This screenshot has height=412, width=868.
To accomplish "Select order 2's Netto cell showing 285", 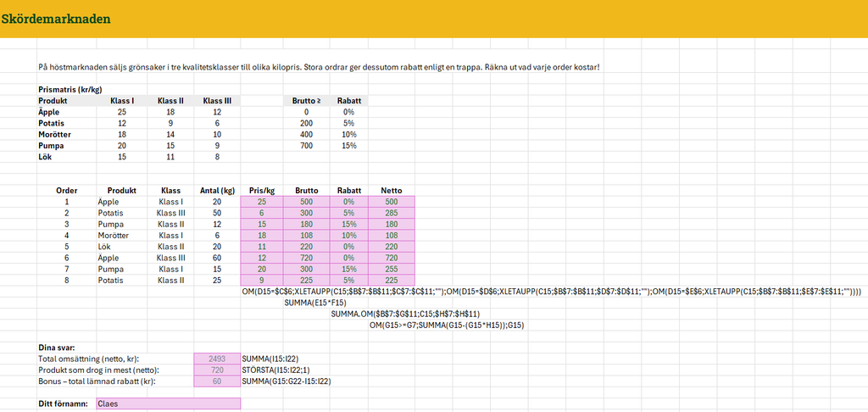I will pyautogui.click(x=392, y=213).
